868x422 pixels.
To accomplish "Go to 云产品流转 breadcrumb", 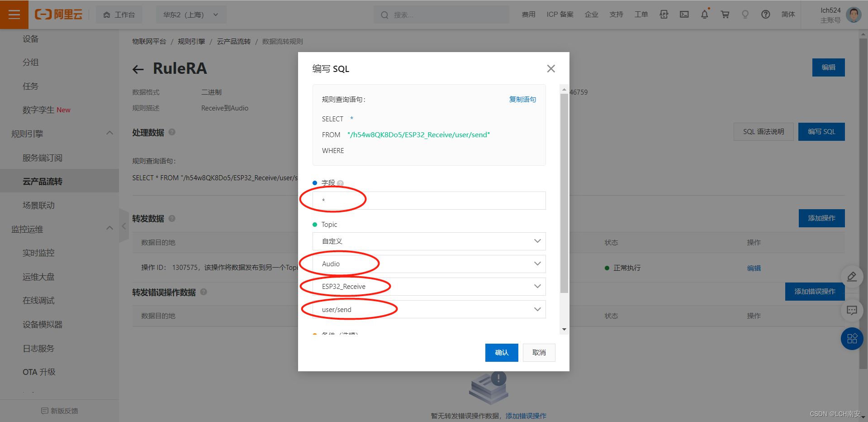I will tap(233, 42).
